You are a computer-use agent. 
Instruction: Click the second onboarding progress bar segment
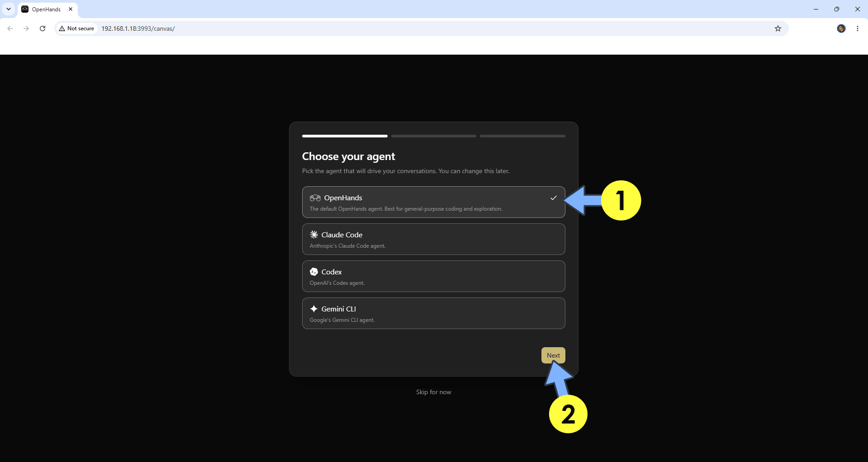pos(433,136)
